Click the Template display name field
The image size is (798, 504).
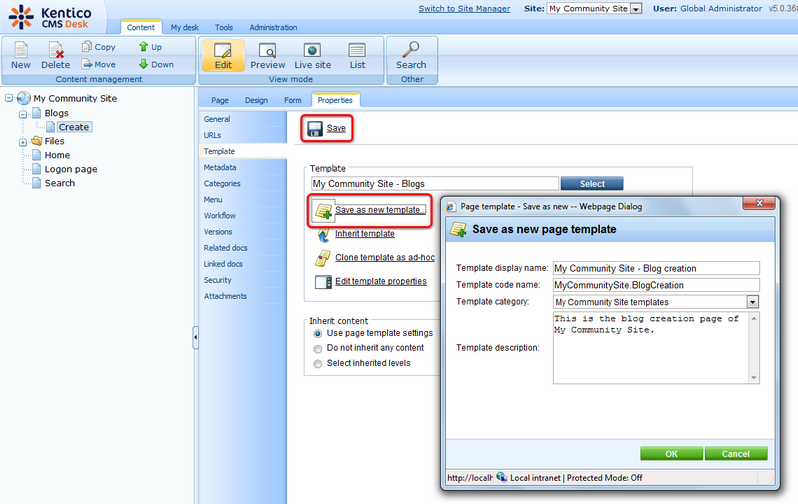pos(656,268)
